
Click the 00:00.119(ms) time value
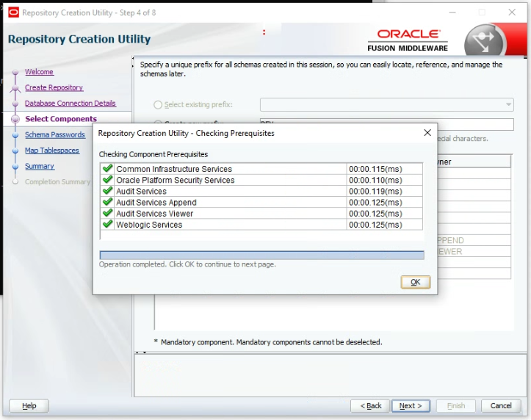375,191
